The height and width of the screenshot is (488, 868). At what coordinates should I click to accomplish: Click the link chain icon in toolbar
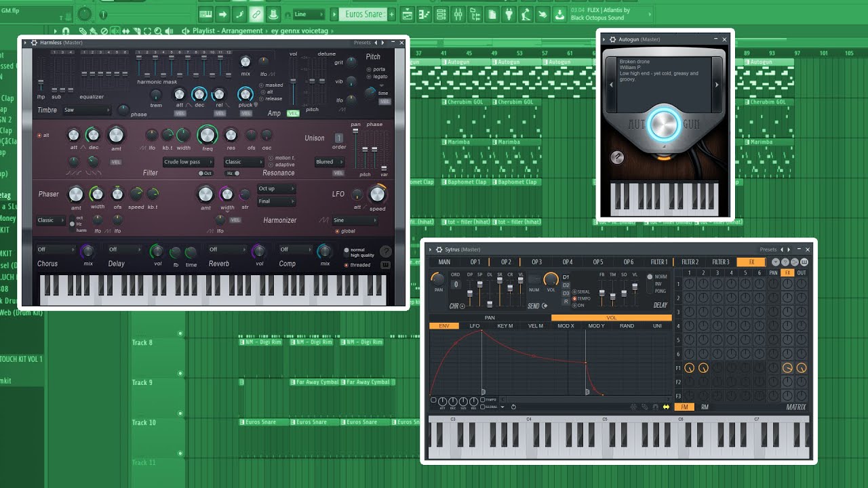click(x=256, y=14)
